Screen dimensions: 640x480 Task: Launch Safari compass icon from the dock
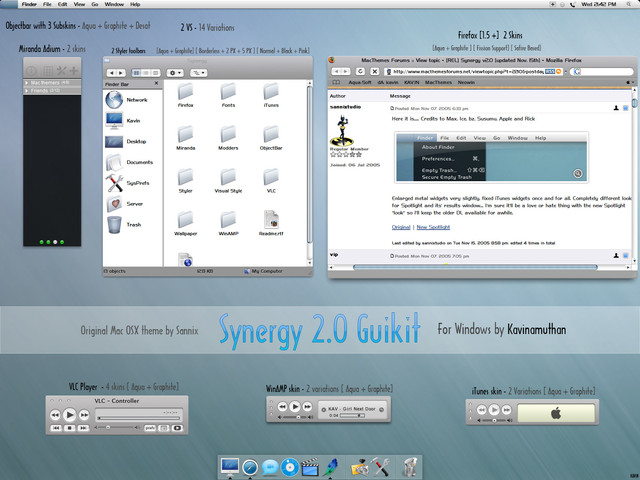click(250, 467)
